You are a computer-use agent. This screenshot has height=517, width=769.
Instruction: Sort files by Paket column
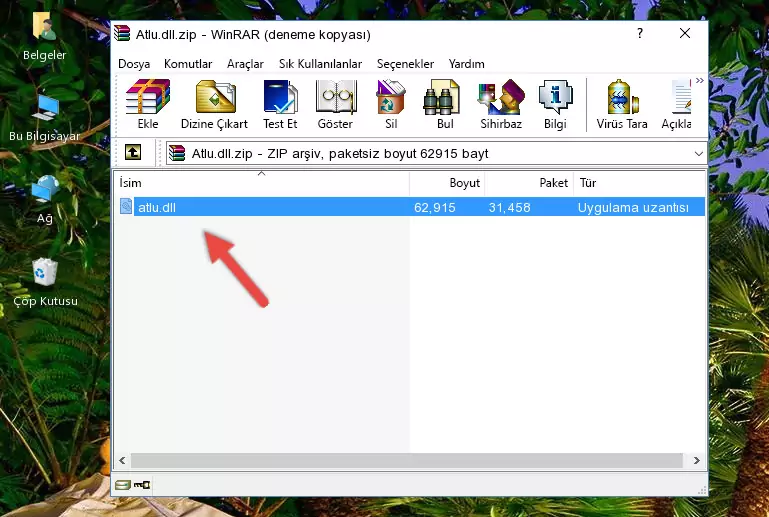(x=529, y=183)
